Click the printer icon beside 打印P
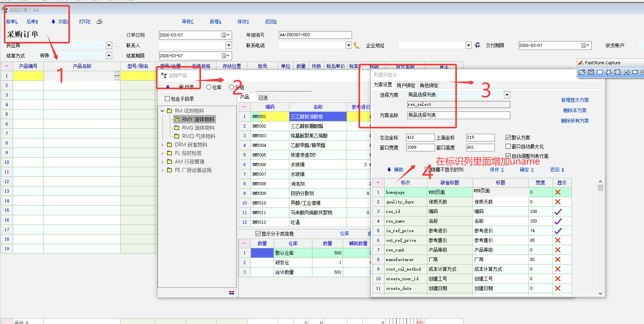The height and width of the screenshot is (324, 644). (x=99, y=22)
